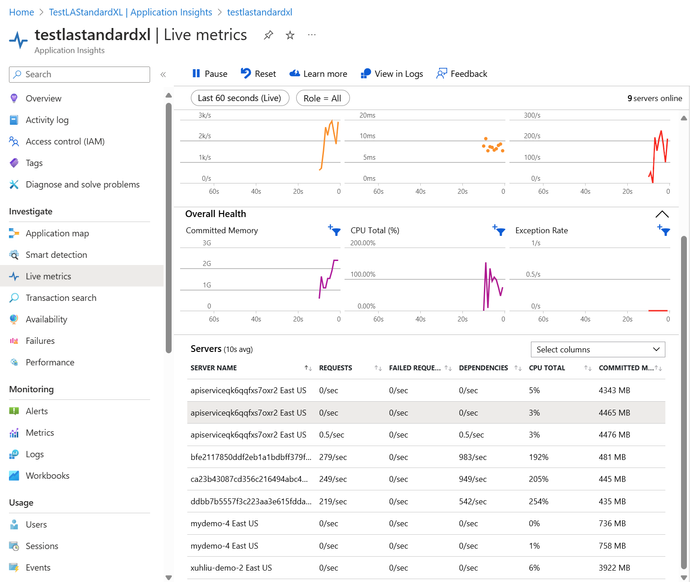
Task: Open TestLAStandardXL Application Insights breadcrumb
Action: (130, 12)
